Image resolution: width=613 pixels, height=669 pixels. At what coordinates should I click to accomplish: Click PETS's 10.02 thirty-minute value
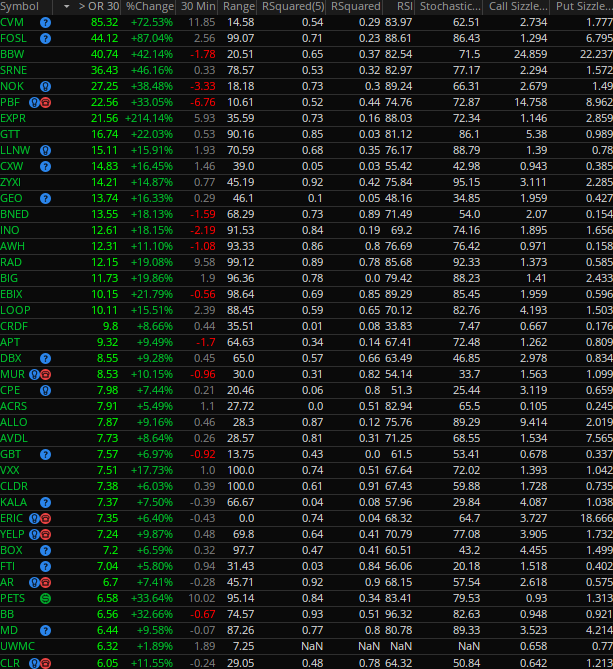click(x=202, y=599)
